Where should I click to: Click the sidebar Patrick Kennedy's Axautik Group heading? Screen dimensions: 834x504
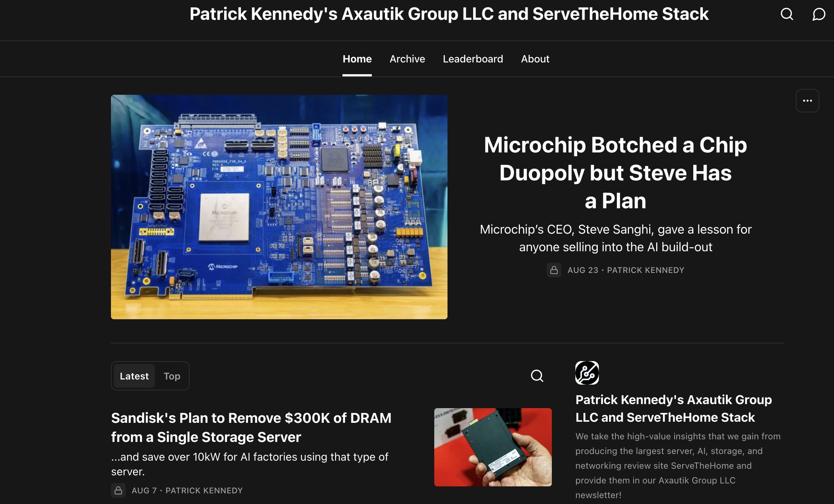(x=673, y=408)
